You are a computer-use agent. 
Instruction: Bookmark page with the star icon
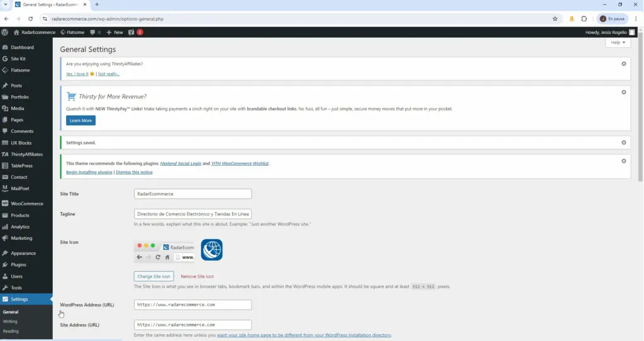click(555, 19)
